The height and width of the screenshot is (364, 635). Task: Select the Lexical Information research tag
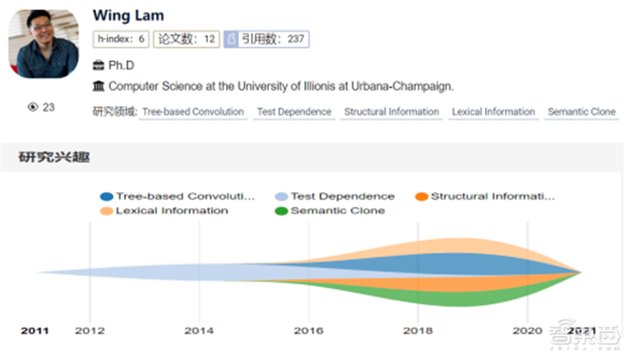(493, 112)
